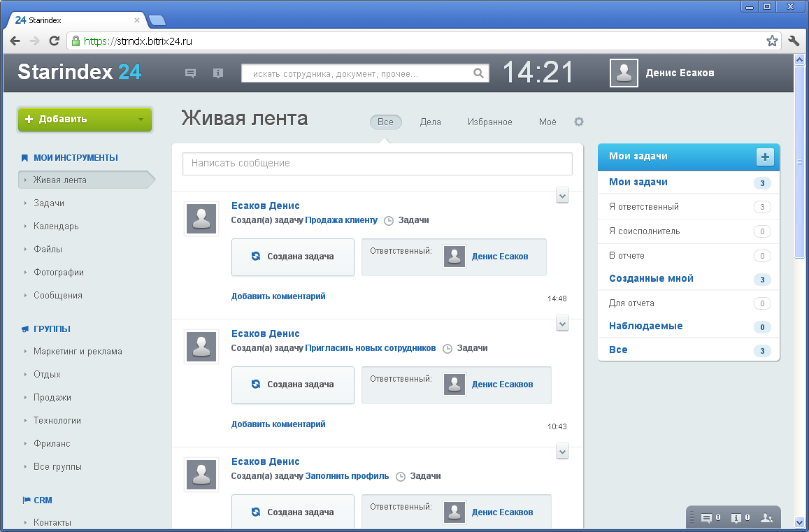The image size is (809, 532).
Task: Switch to the Избранное tab
Action: [490, 122]
